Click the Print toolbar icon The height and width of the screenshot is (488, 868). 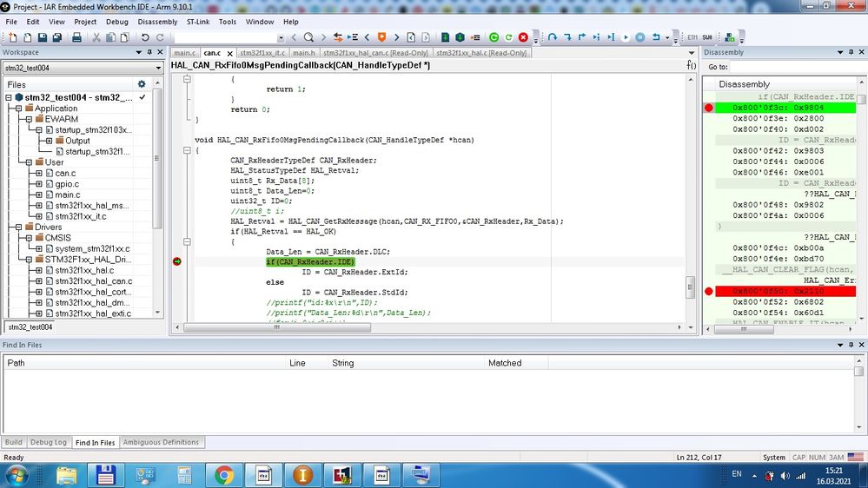point(77,37)
